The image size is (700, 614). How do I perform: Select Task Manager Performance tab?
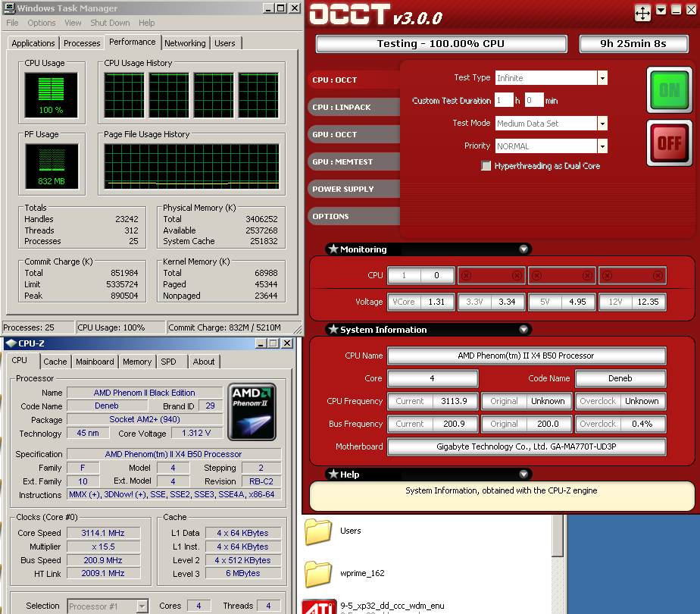(132, 42)
